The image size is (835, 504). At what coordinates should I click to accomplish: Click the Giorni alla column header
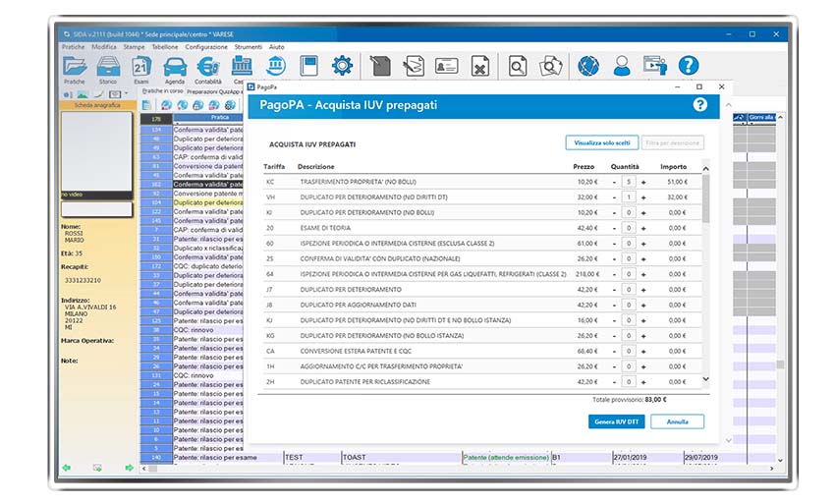(x=761, y=117)
